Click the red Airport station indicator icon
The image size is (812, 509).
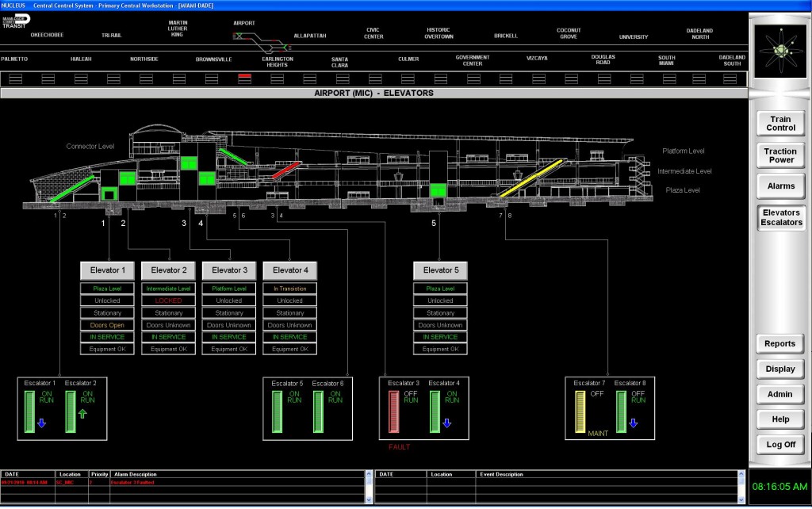(x=244, y=78)
